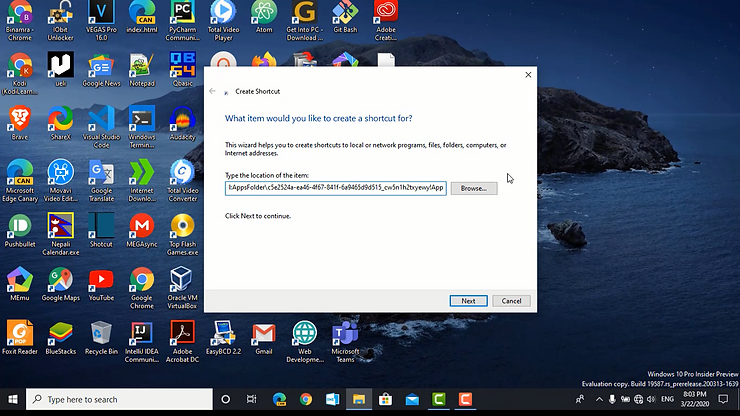Select the Visual Studio Code desktop icon
Image resolution: width=740 pixels, height=416 pixels.
[101, 127]
